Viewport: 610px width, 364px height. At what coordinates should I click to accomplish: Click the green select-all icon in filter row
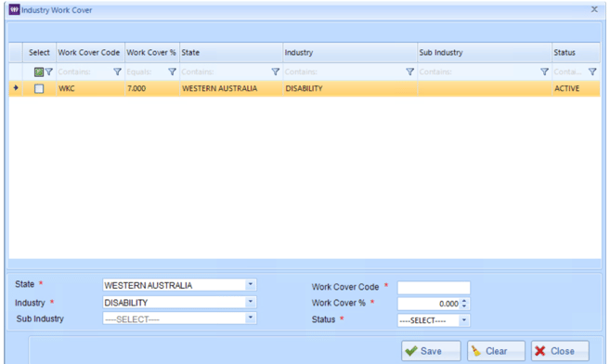click(38, 71)
